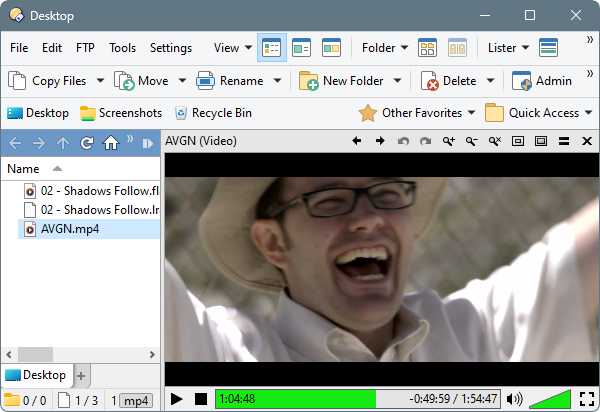Go up to parent folder
This screenshot has height=412, width=600.
click(63, 143)
